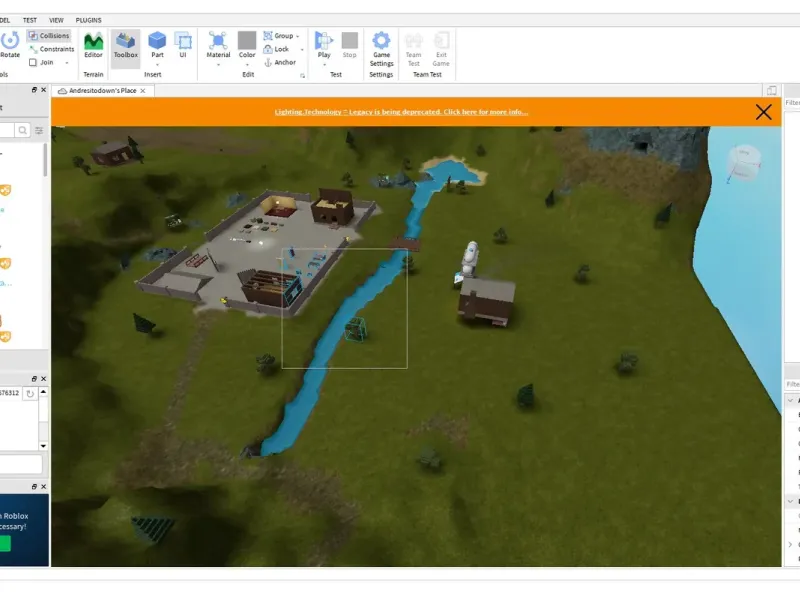Toggle the Collisions option
800x600 pixels.
tap(49, 36)
